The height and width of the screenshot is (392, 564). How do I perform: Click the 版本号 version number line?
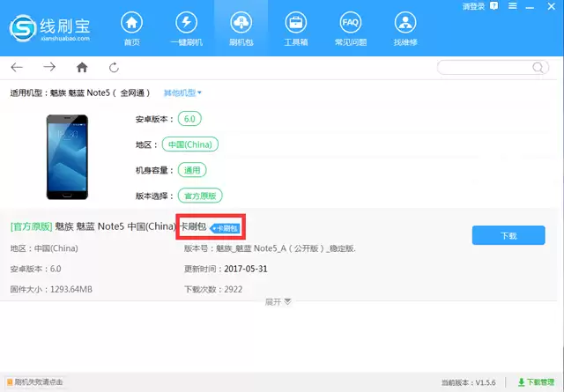click(x=270, y=248)
